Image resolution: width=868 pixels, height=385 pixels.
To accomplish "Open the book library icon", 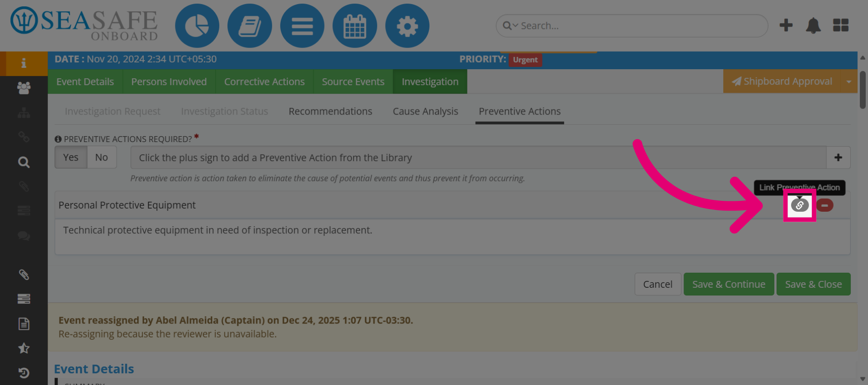I will (x=250, y=26).
